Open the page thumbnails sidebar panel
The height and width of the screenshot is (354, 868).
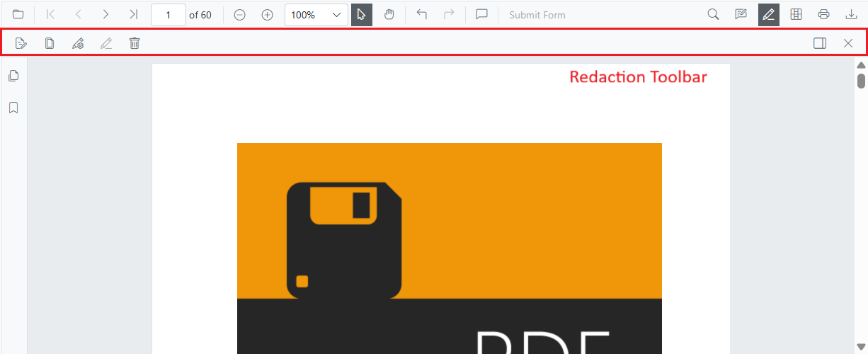pyautogui.click(x=13, y=76)
